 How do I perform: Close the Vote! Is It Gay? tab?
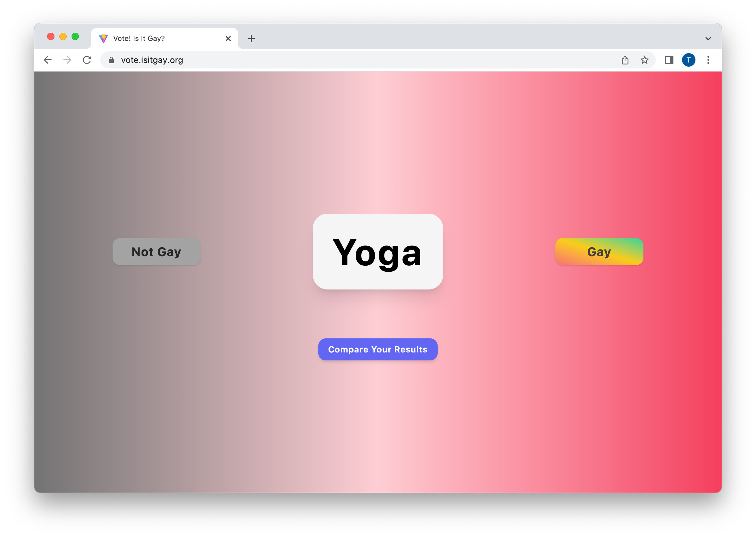[x=228, y=39]
